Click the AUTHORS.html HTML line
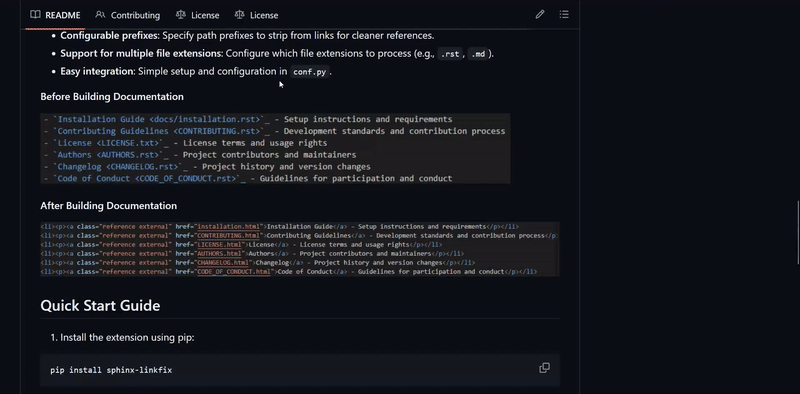 [252, 254]
